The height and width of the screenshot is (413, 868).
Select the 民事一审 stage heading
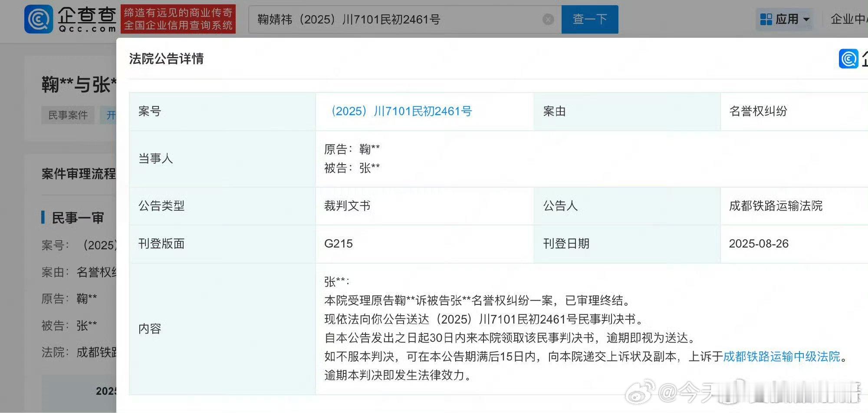click(78, 218)
